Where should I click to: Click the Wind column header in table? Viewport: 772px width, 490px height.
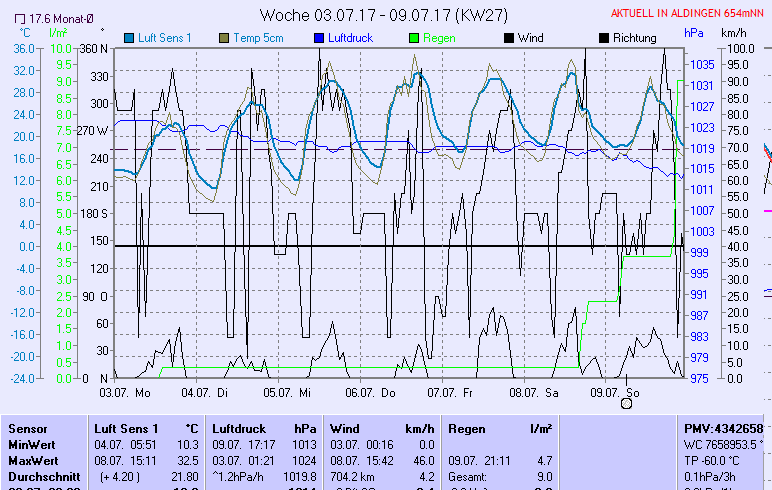(345, 428)
